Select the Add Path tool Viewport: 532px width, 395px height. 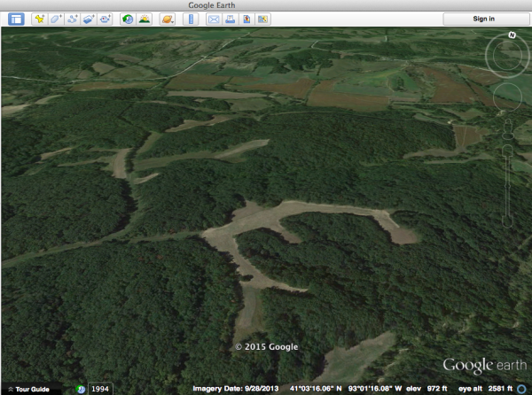pyautogui.click(x=73, y=19)
